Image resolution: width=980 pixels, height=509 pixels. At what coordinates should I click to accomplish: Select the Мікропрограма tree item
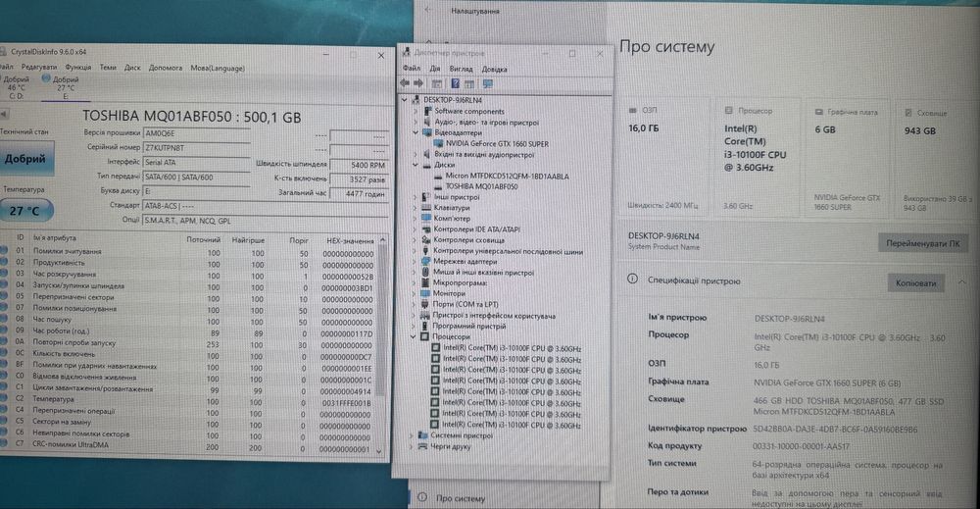(x=460, y=282)
